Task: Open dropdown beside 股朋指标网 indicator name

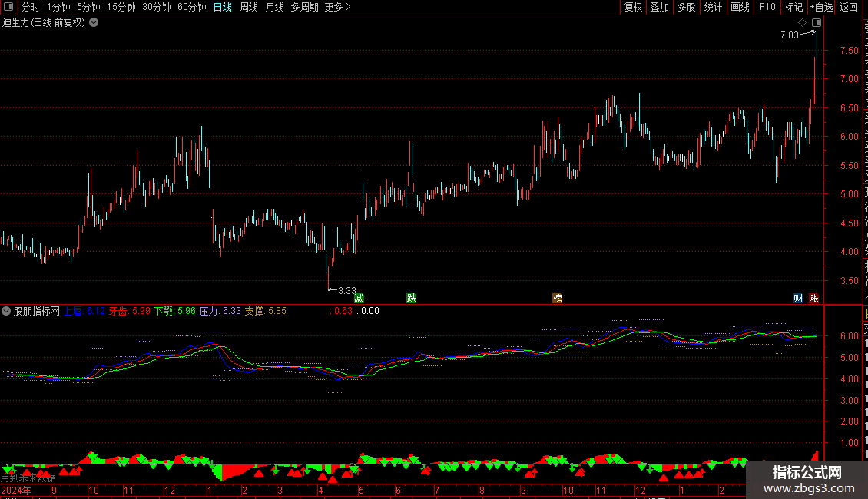Action: [x=6, y=311]
